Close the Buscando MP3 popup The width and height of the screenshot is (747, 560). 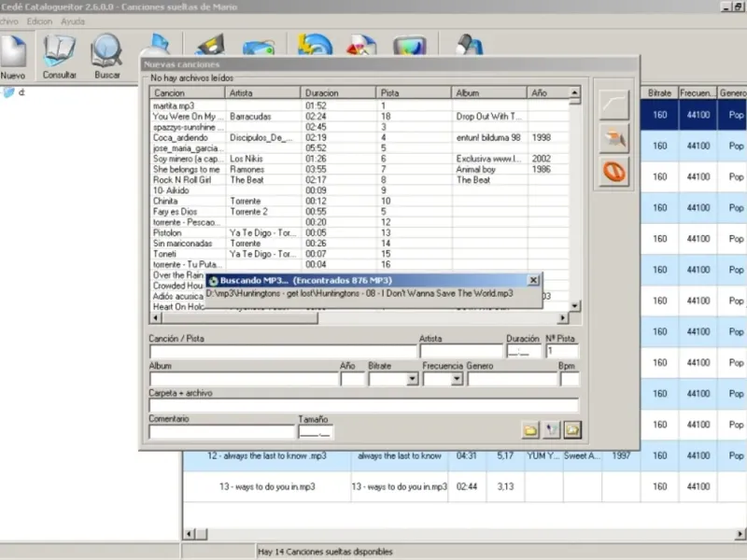(533, 280)
